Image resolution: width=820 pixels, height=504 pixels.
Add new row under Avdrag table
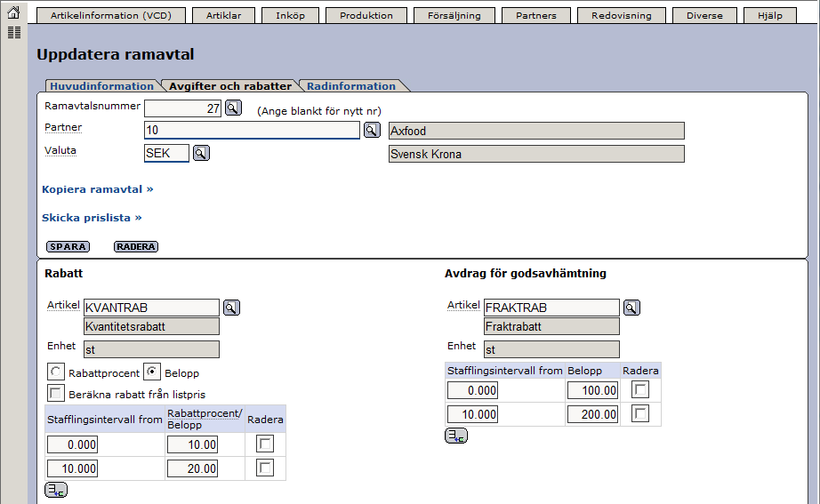pyautogui.click(x=456, y=436)
